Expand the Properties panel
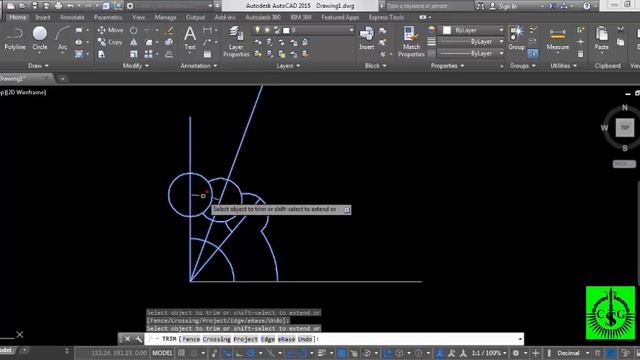This screenshot has width=640, height=360. (x=447, y=66)
